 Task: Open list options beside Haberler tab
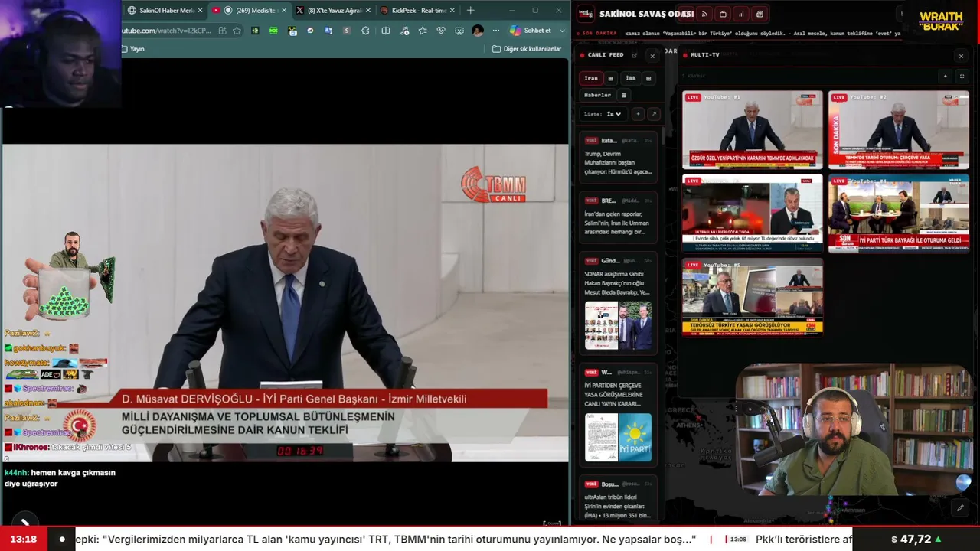point(624,96)
